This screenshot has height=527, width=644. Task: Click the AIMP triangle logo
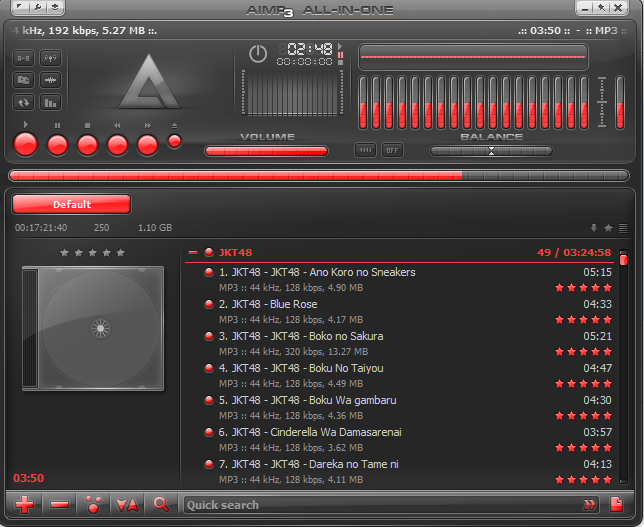pos(149,81)
